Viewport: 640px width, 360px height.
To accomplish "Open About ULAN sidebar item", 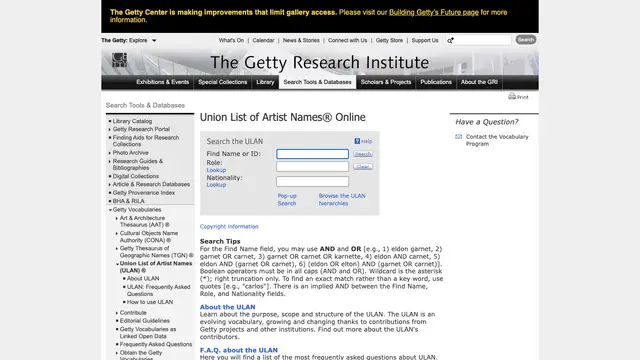I will [x=143, y=278].
